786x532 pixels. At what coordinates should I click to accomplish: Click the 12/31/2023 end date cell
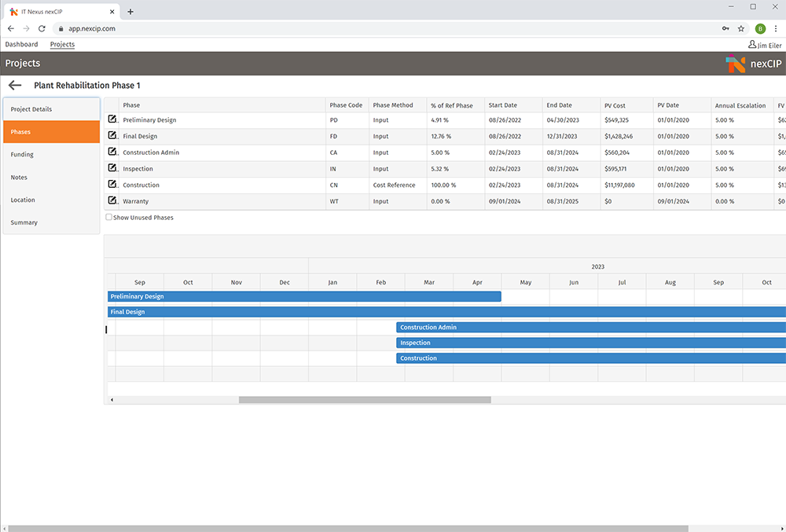pos(571,136)
